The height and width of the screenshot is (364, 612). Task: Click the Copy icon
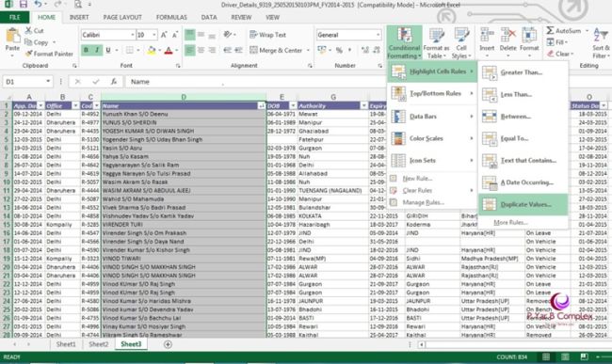point(28,42)
